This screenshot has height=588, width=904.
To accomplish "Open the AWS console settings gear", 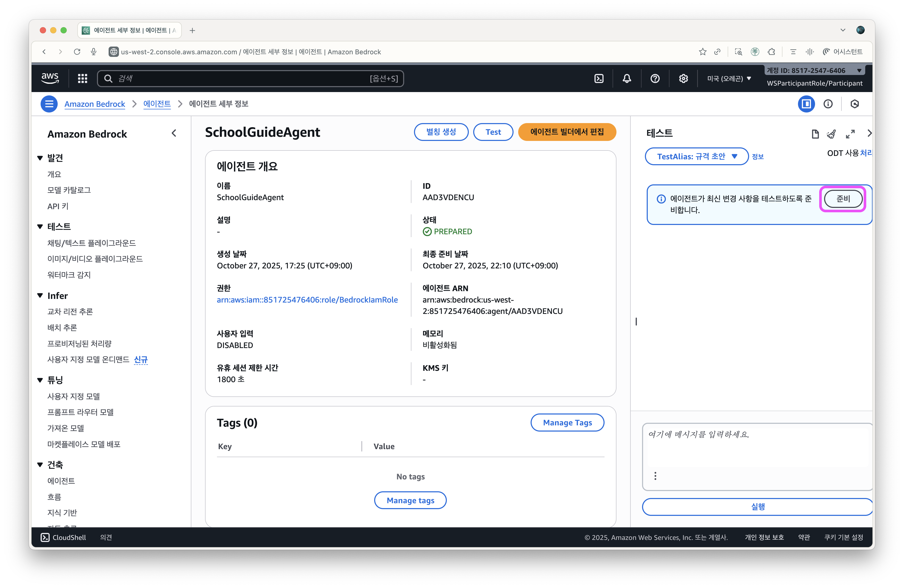I will (683, 78).
